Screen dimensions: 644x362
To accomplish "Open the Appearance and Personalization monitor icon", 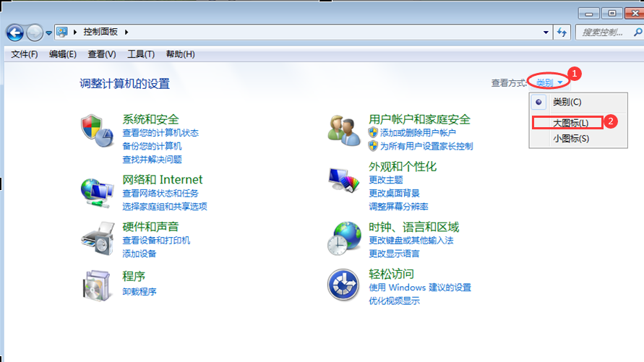I will 344,180.
